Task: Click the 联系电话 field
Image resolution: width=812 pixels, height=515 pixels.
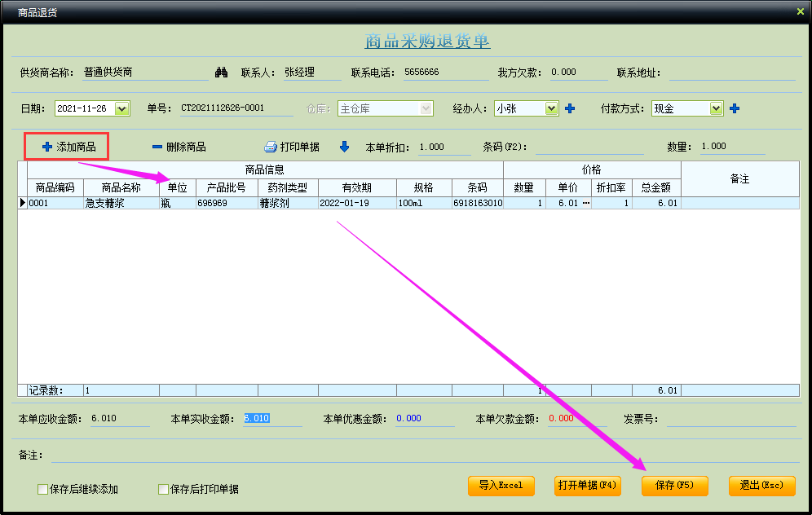Action: [446, 73]
